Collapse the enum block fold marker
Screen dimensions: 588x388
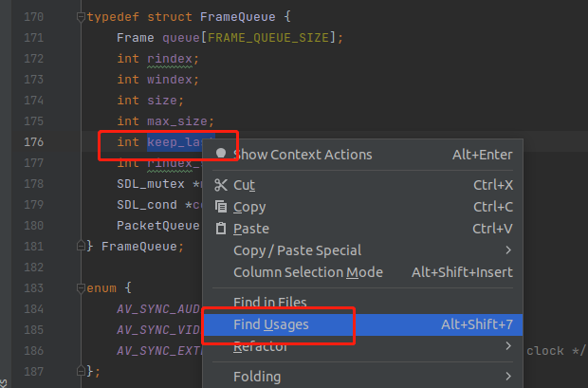(x=82, y=286)
